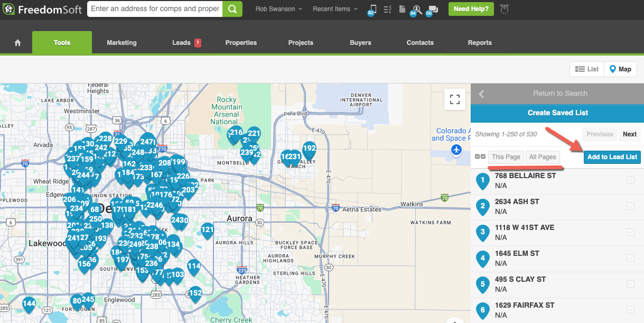Screen dimensions: 644x323
Task: Expand the Recent Items dropdown
Action: [x=335, y=9]
